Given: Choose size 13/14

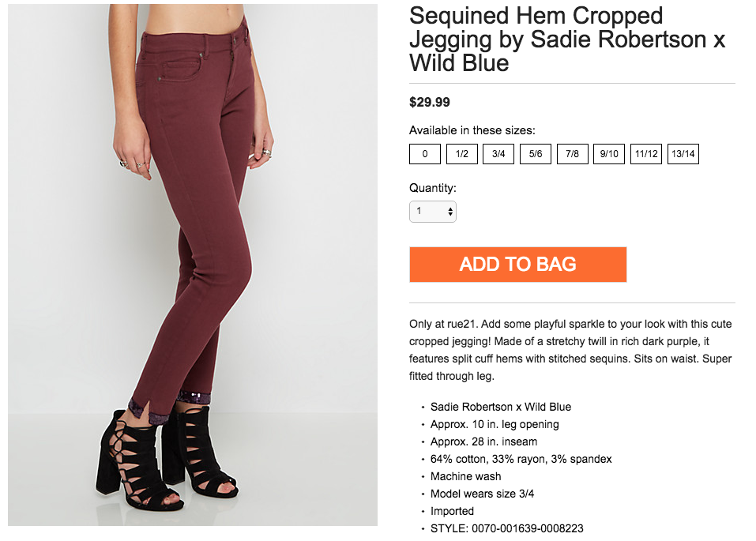Looking at the screenshot, I should tap(683, 154).
